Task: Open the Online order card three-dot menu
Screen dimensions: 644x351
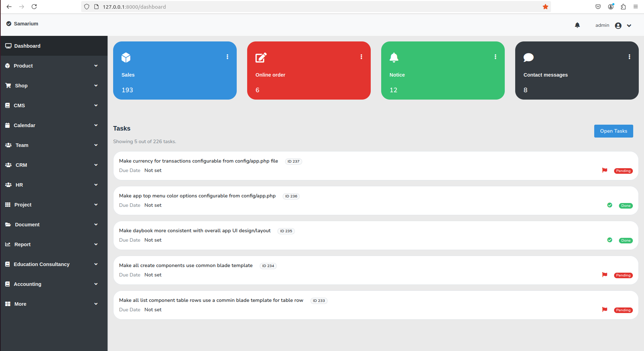Action: click(361, 57)
